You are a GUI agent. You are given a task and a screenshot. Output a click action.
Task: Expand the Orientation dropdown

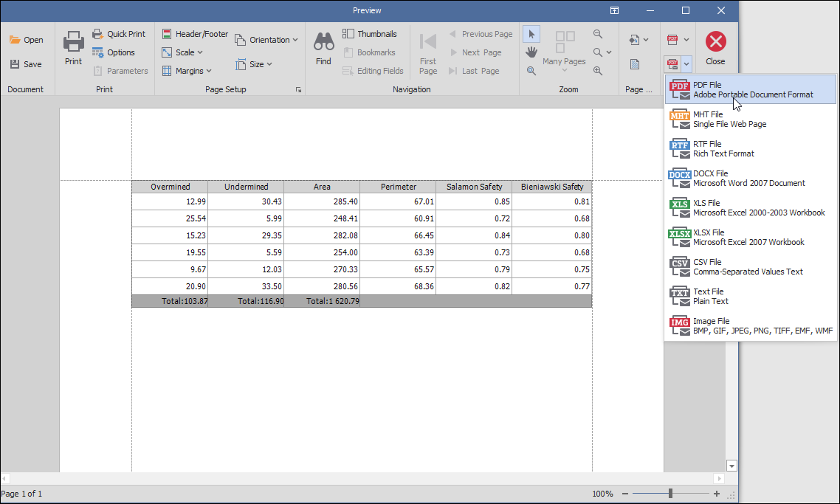click(x=266, y=40)
